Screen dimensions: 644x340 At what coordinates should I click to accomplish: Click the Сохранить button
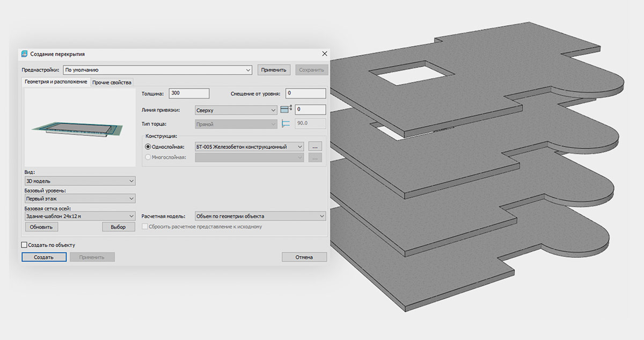311,70
